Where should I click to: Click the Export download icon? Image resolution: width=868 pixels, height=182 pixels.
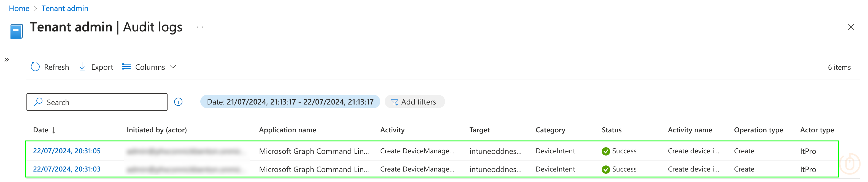coord(82,67)
